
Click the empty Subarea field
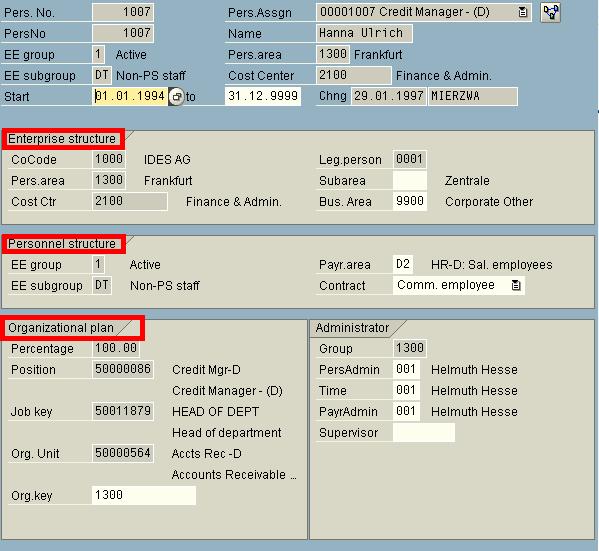410,180
